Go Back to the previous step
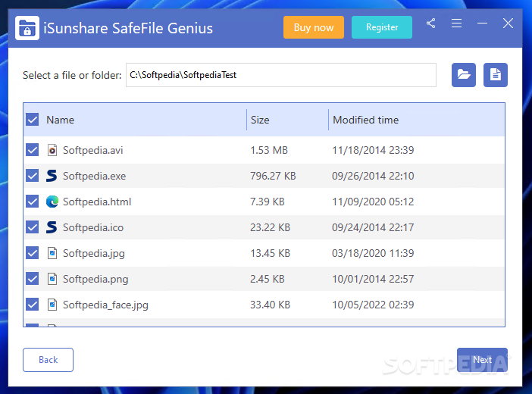The width and height of the screenshot is (532, 394). click(x=49, y=360)
